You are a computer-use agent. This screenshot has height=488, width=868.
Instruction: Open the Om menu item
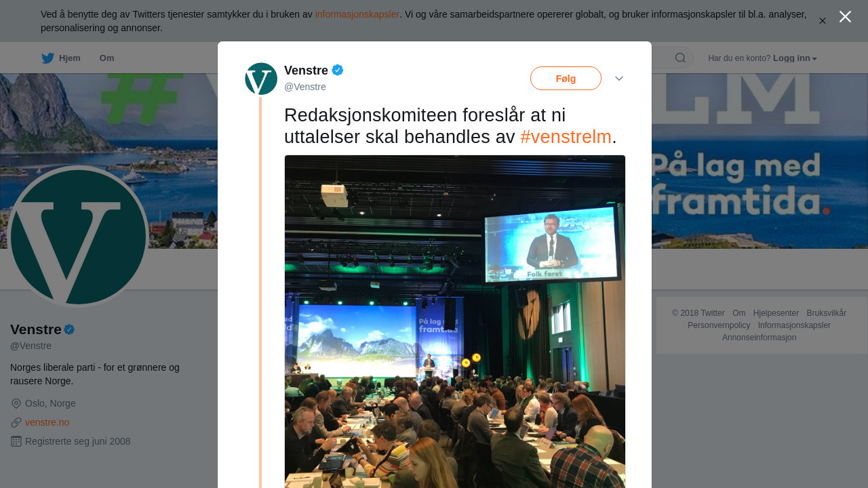(107, 58)
